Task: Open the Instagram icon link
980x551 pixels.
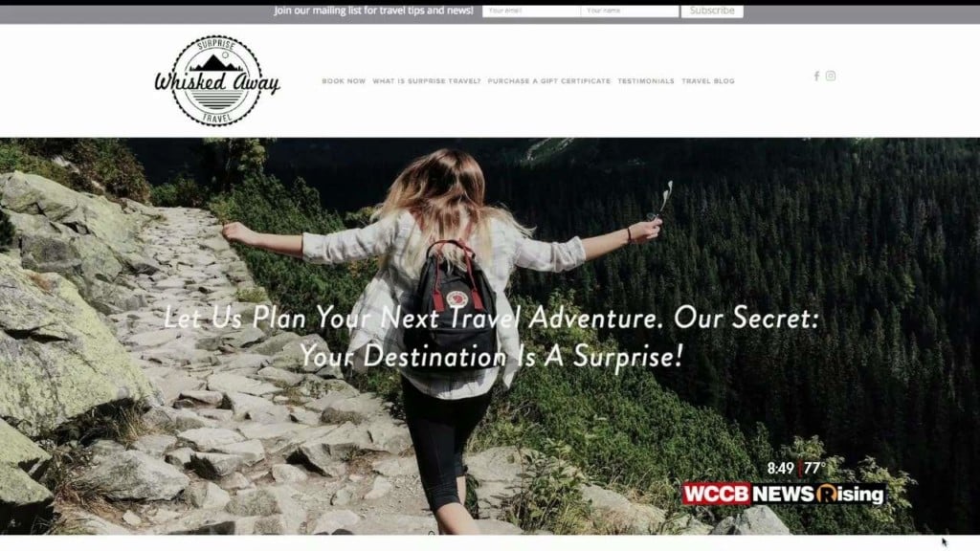Action: 831,76
